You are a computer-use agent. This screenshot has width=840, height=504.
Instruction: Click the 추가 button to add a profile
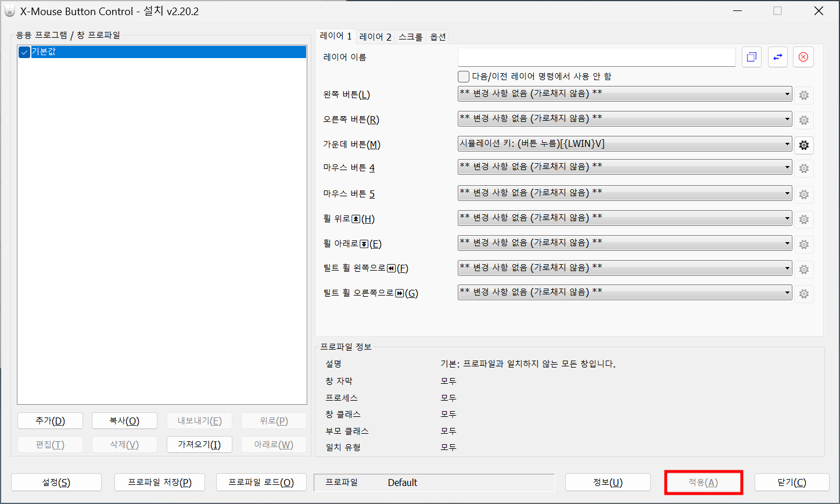[x=50, y=420]
